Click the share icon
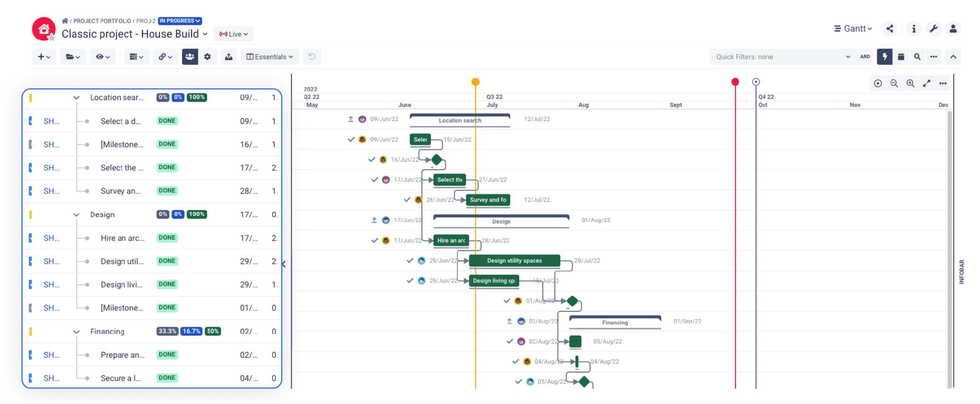Image resolution: width=980 pixels, height=404 pixels. [889, 29]
